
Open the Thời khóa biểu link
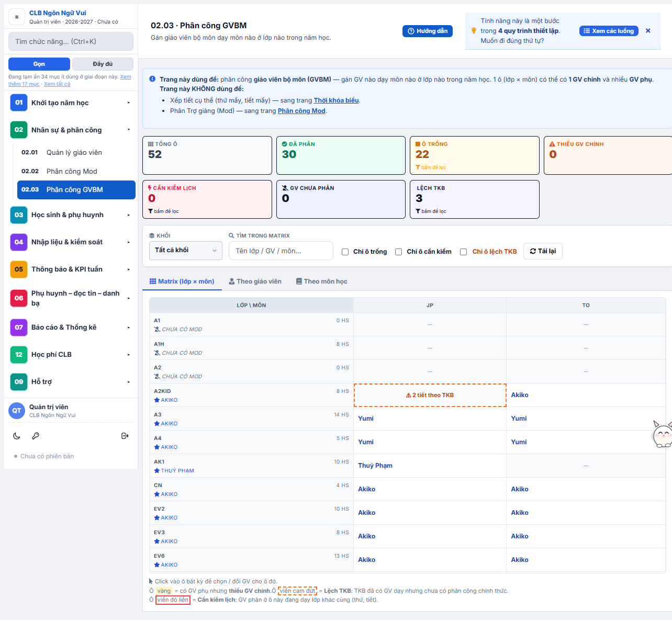tap(336, 100)
